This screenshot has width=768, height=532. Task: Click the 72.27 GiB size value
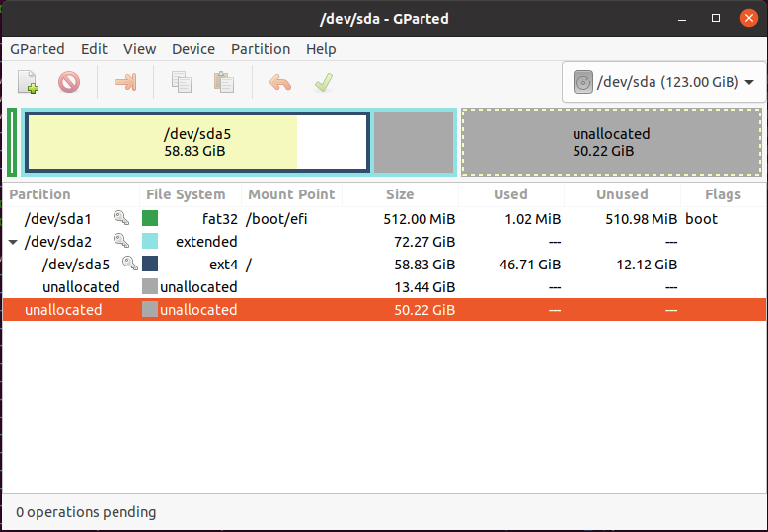[x=424, y=242]
